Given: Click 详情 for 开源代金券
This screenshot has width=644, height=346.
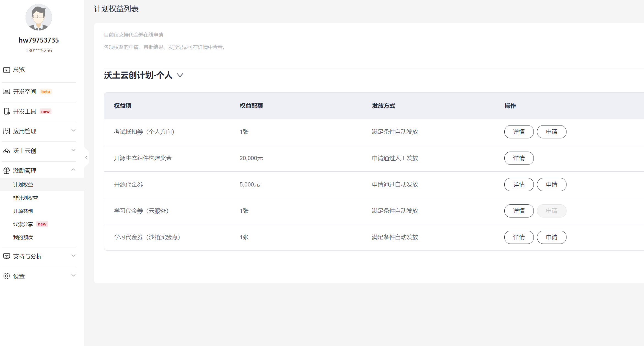Looking at the screenshot, I should 519,185.
